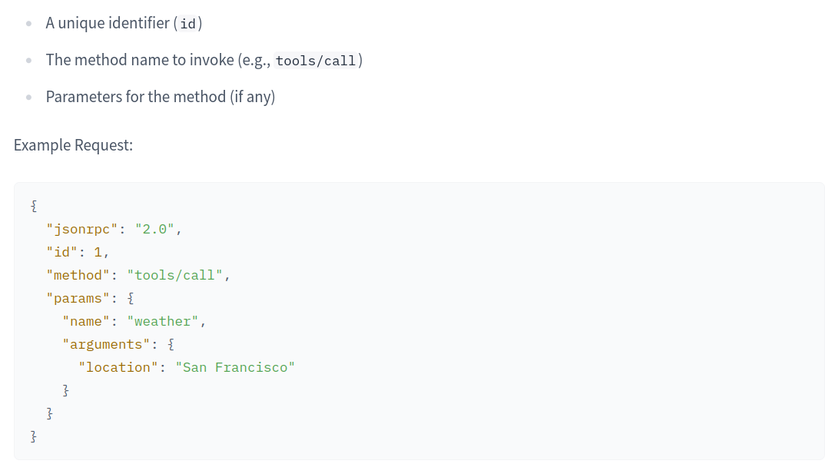This screenshot has width=825, height=467.
Task: Click 'Parameters for the method (if any)' bullet
Action: click(x=160, y=97)
